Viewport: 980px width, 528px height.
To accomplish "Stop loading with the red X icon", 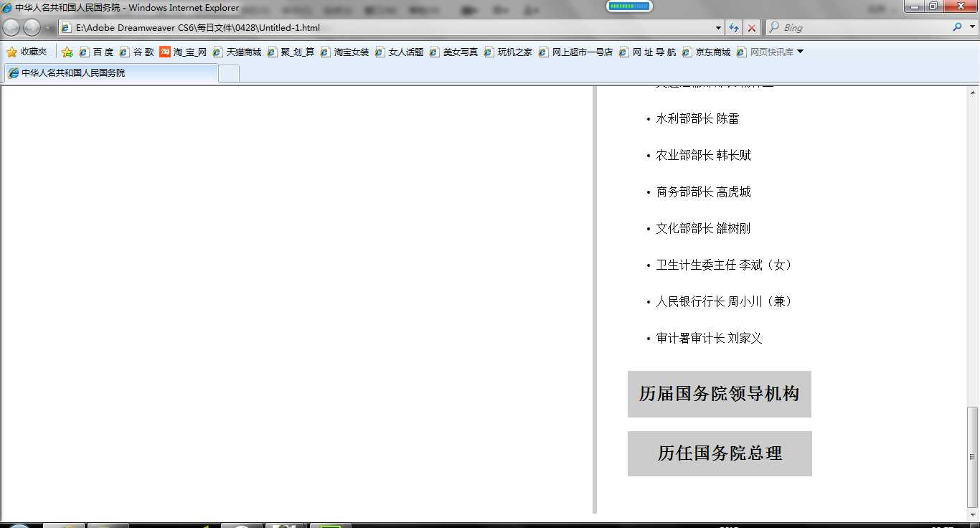I will coord(752,28).
